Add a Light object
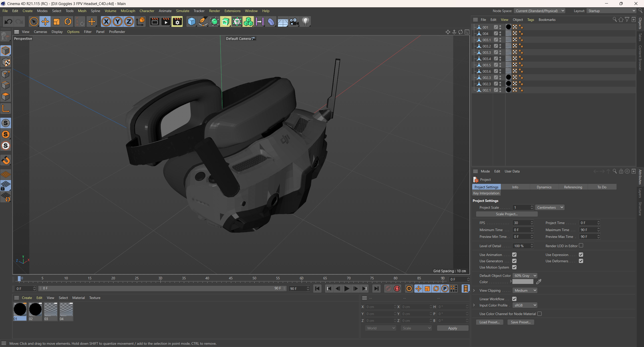Image resolution: width=644 pixels, height=347 pixels. [x=305, y=22]
